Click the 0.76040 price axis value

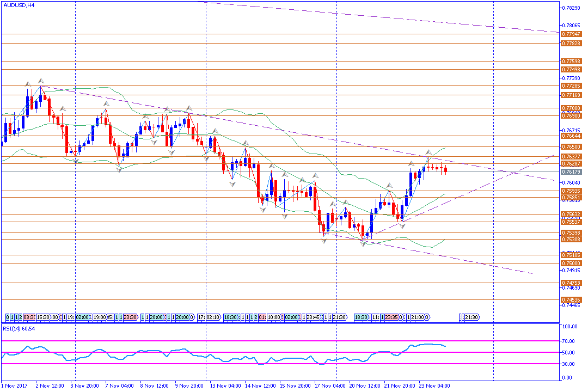pos(572,183)
